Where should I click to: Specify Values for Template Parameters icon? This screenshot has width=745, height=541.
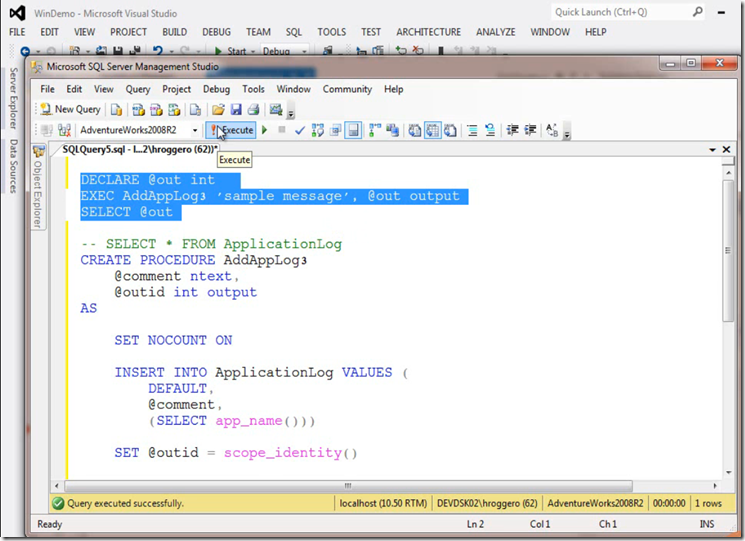coord(552,130)
